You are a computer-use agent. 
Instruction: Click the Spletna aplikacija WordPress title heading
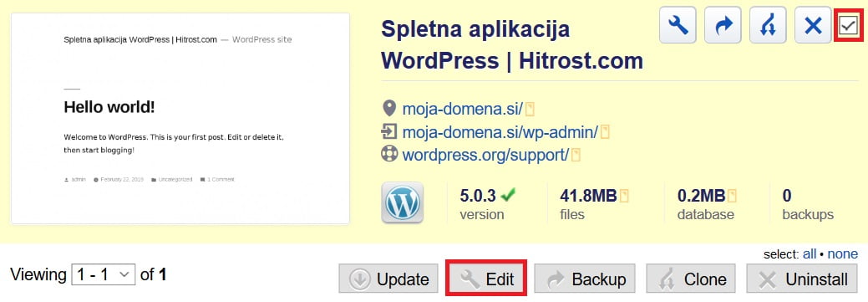[x=512, y=45]
